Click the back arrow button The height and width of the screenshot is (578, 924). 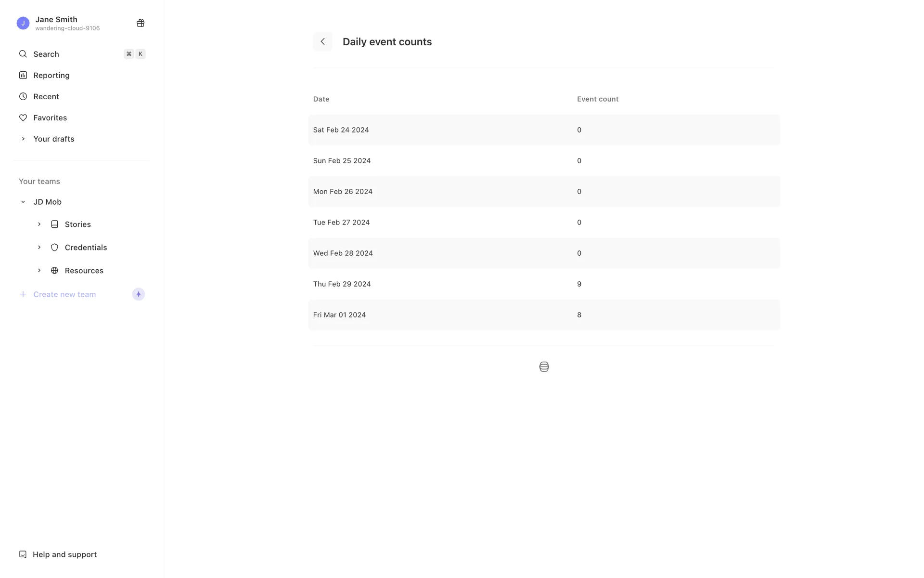pyautogui.click(x=322, y=42)
